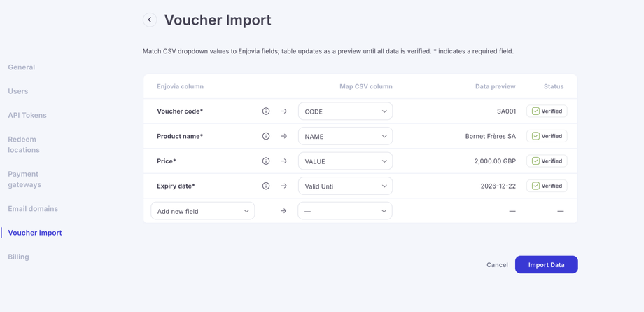This screenshot has height=312, width=644.
Task: Open the NAME column mapping dropdown
Action: tap(345, 136)
